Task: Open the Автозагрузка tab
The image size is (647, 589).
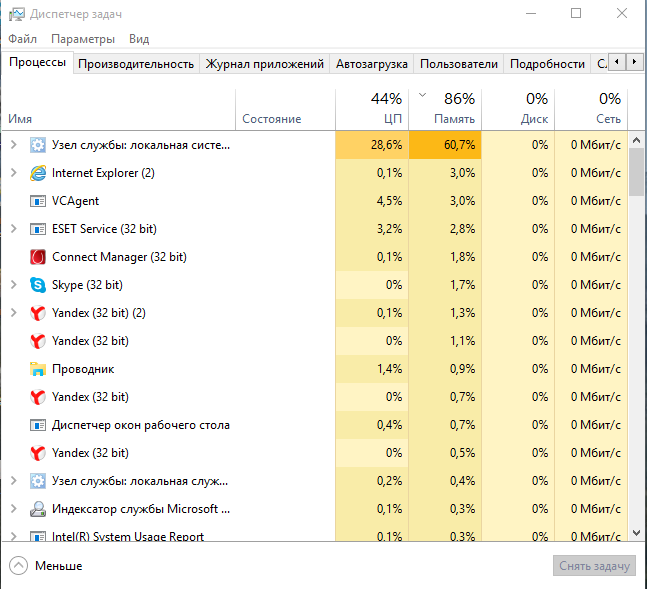Action: coord(372,64)
